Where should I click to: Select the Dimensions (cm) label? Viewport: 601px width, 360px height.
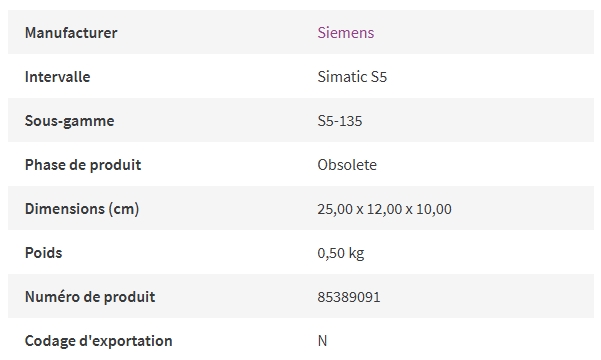click(82, 209)
